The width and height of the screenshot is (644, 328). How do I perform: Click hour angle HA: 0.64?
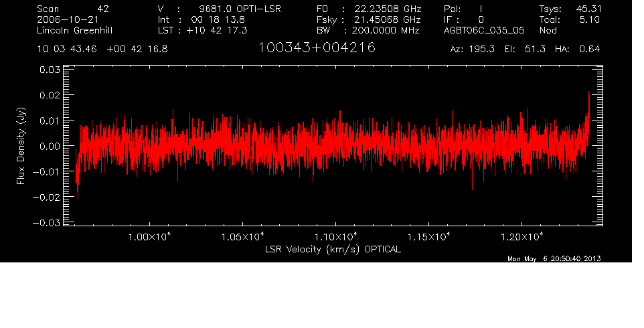click(x=577, y=50)
